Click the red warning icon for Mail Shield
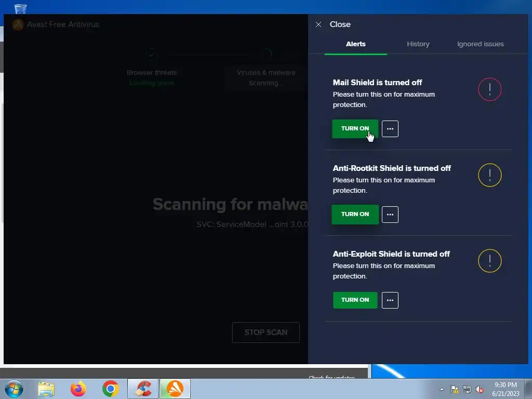Screen dimensions: 532x399 489,89
